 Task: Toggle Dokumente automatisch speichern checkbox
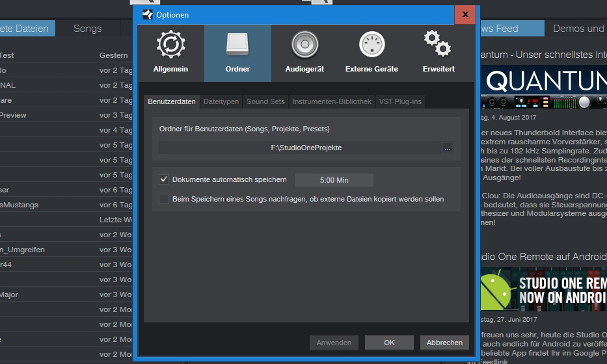click(x=164, y=179)
